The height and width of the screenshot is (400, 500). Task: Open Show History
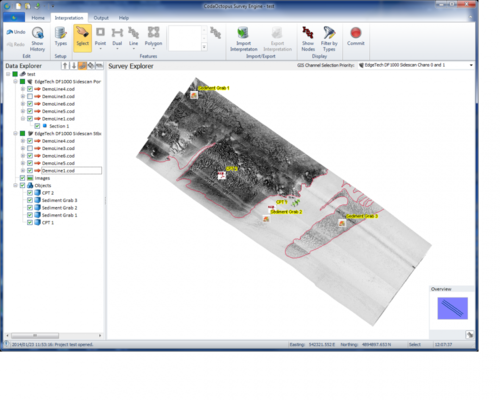pyautogui.click(x=38, y=39)
